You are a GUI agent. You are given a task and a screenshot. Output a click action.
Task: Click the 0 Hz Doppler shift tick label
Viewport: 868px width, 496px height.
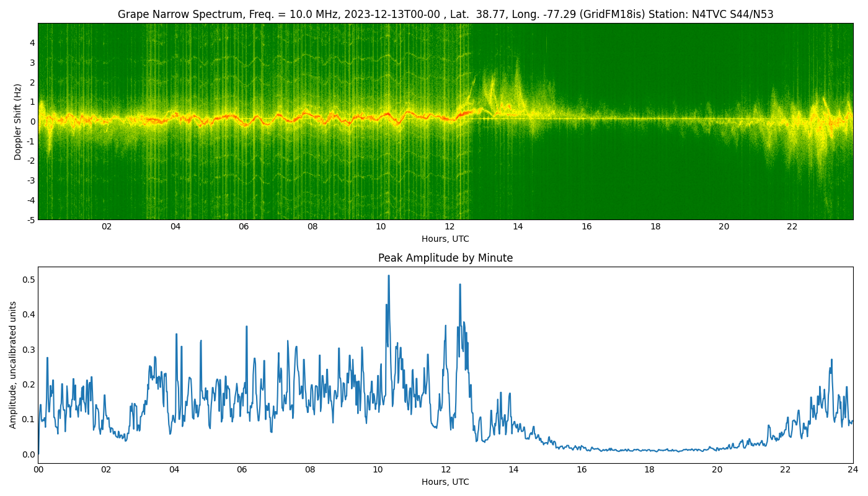32,122
